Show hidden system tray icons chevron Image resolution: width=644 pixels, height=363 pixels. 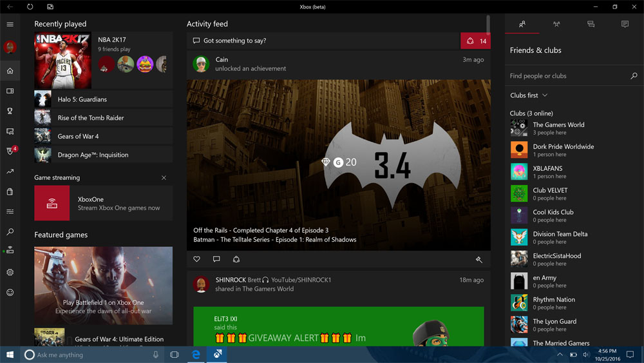(560, 355)
